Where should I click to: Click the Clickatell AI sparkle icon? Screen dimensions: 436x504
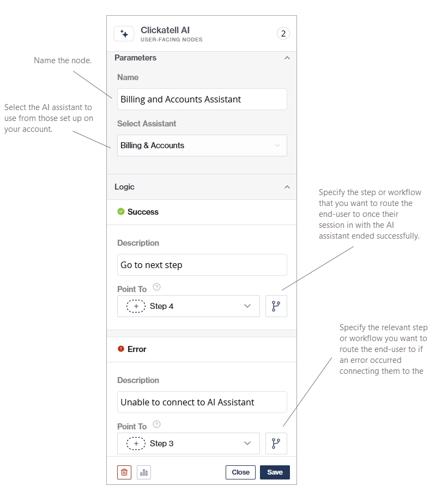point(124,34)
